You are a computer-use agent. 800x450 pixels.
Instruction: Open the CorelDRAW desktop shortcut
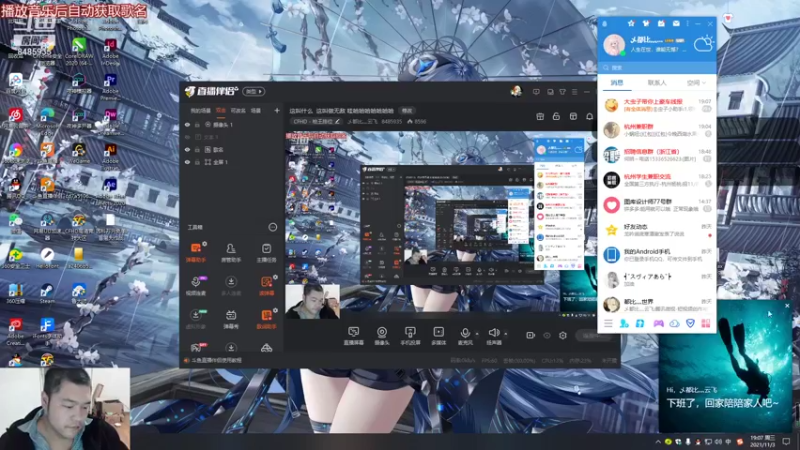[79, 52]
